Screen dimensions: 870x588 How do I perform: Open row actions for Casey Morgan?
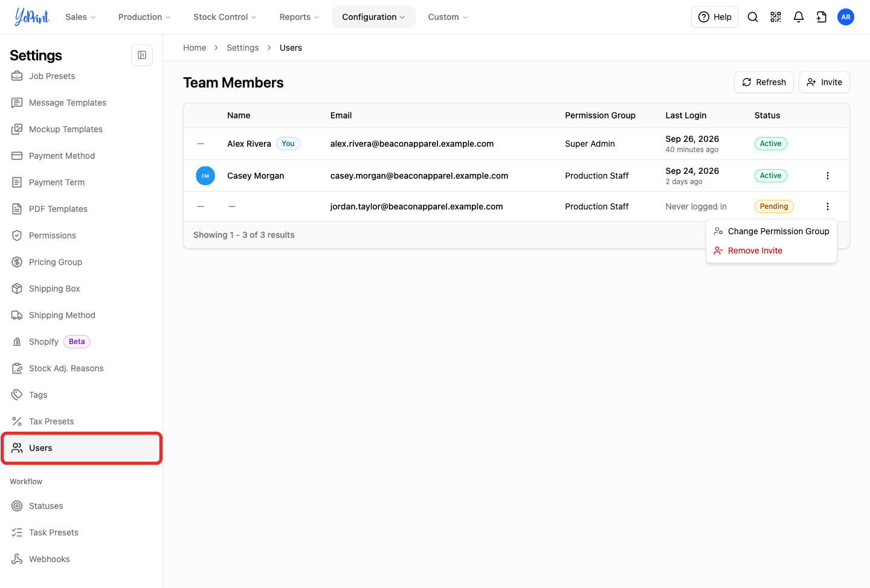click(828, 176)
